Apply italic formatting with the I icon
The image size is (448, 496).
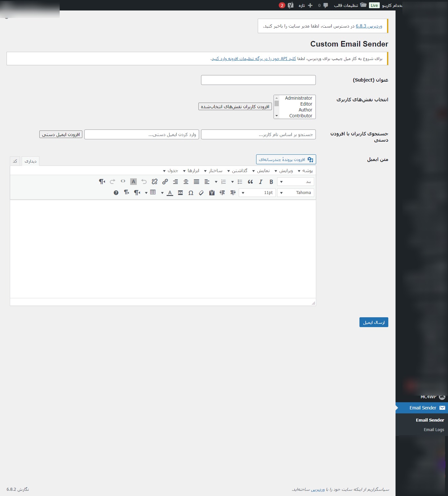pos(261,182)
